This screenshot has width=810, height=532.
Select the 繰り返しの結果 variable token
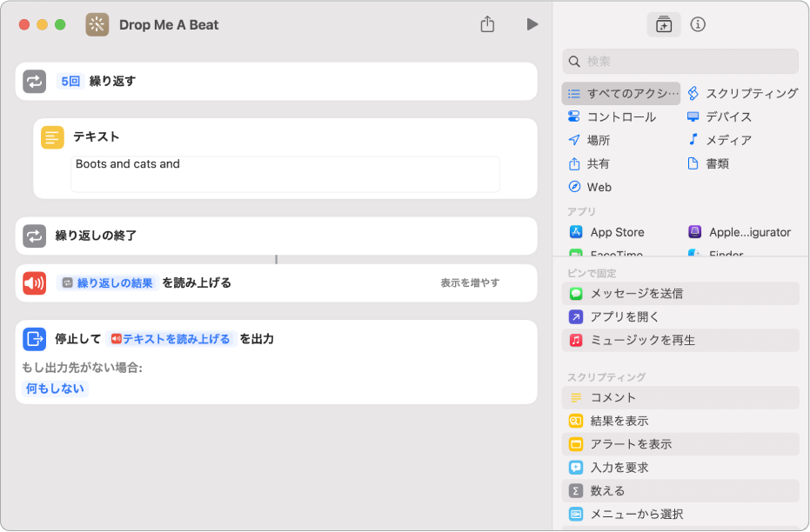[108, 283]
